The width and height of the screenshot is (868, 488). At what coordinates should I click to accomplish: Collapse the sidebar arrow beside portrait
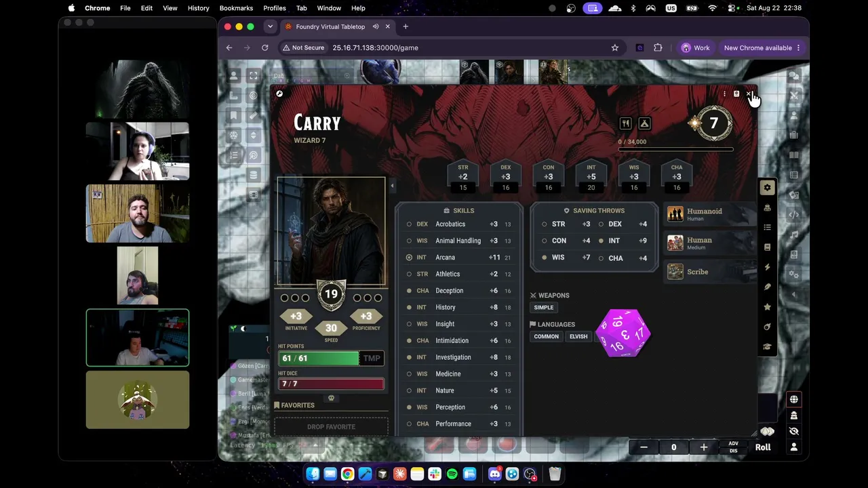(391, 186)
